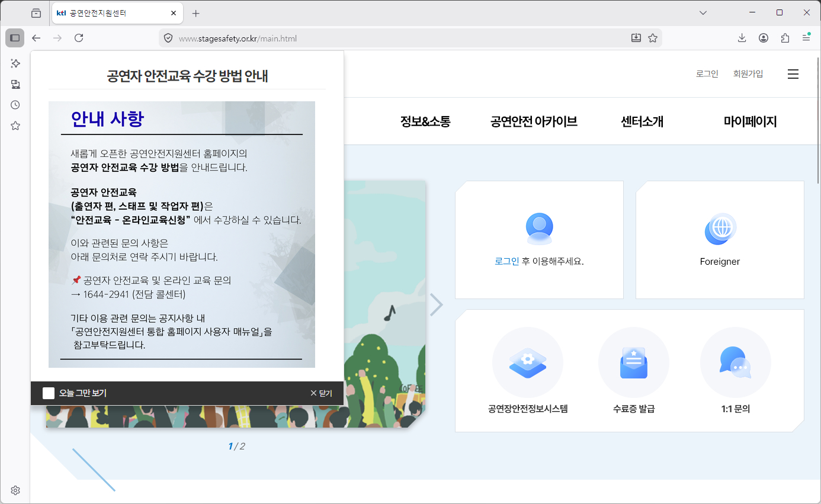Viewport: 821px width, 504px height.
Task: Open 센터소개 menu
Action: click(x=642, y=121)
